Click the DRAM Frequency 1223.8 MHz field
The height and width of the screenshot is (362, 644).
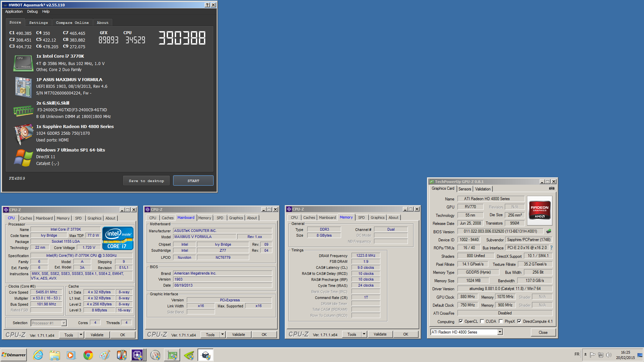[x=366, y=255]
